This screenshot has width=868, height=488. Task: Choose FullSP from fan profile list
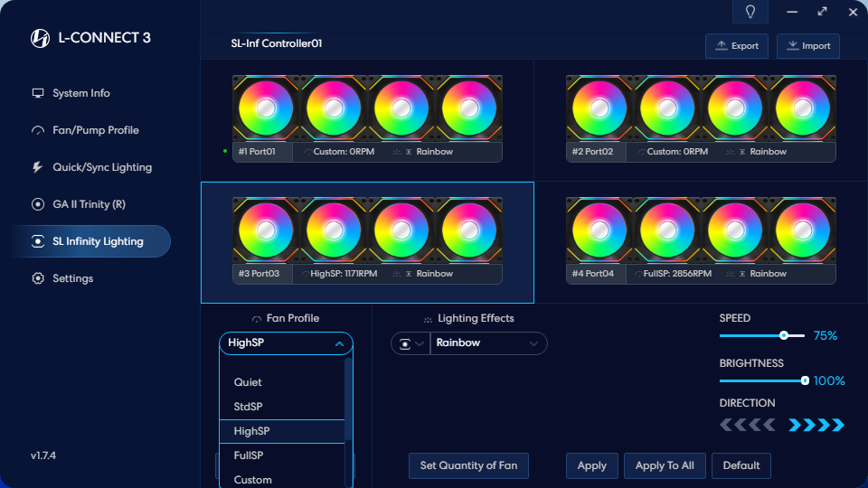[x=282, y=455]
